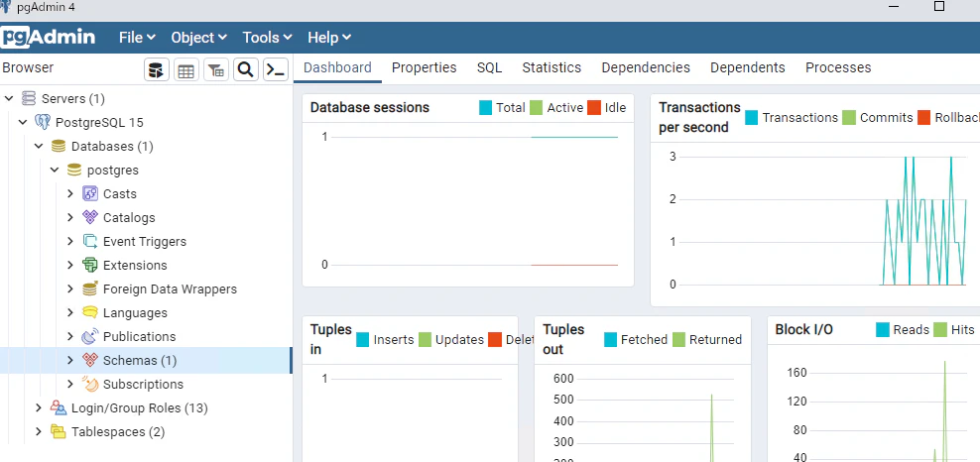Click the Subscriptions node icon
The width and height of the screenshot is (980, 462).
click(x=90, y=384)
